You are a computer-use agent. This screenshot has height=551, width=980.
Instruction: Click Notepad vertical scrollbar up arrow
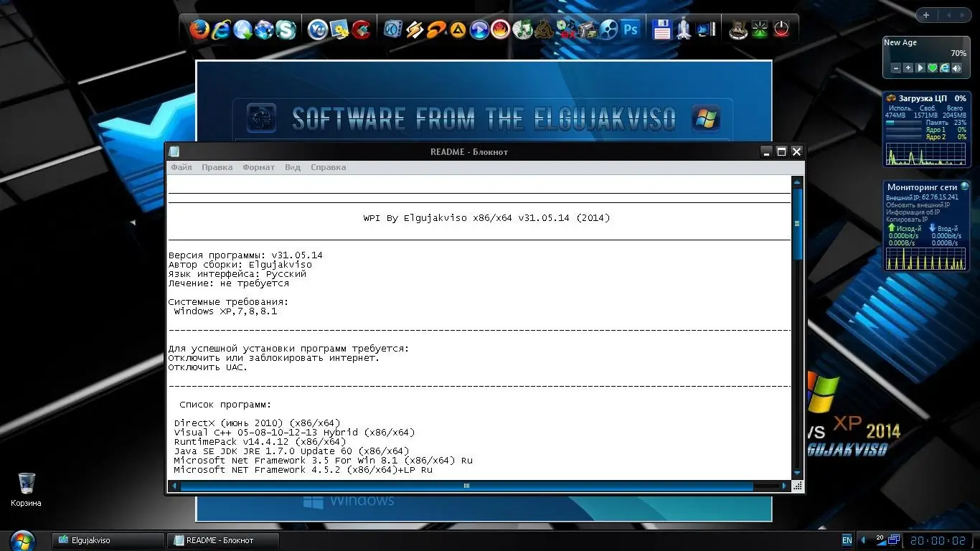tap(797, 182)
